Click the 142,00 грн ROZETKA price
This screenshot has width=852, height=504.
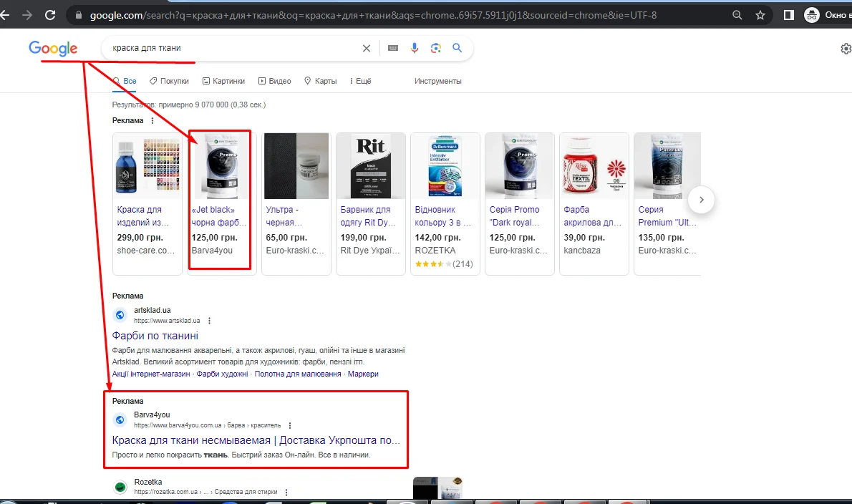point(437,238)
